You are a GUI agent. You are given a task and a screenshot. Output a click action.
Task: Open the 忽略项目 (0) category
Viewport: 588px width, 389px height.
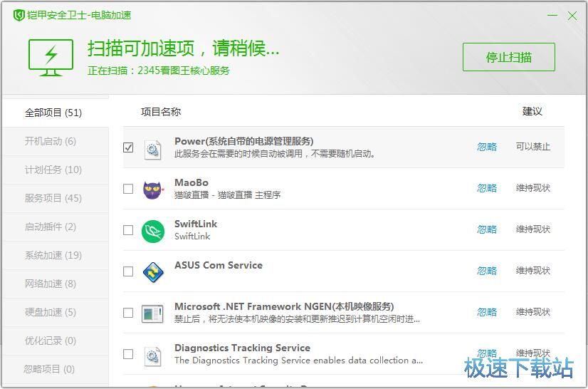[x=56, y=370]
